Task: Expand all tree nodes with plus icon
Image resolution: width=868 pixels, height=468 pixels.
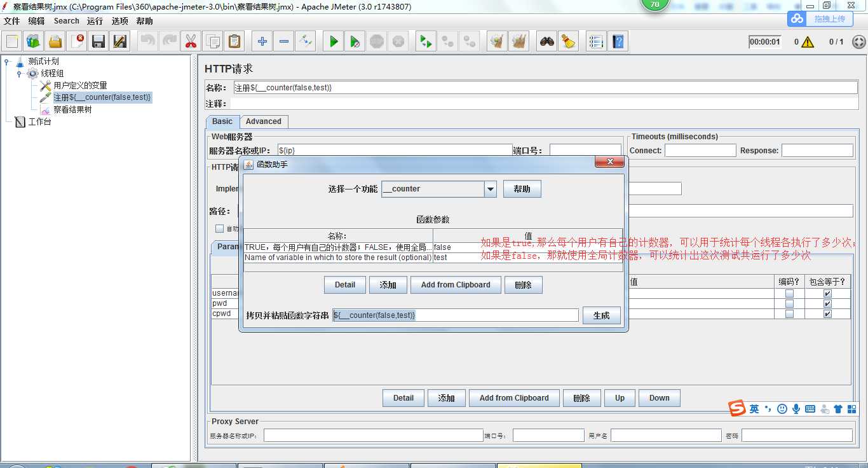Action: click(x=262, y=42)
